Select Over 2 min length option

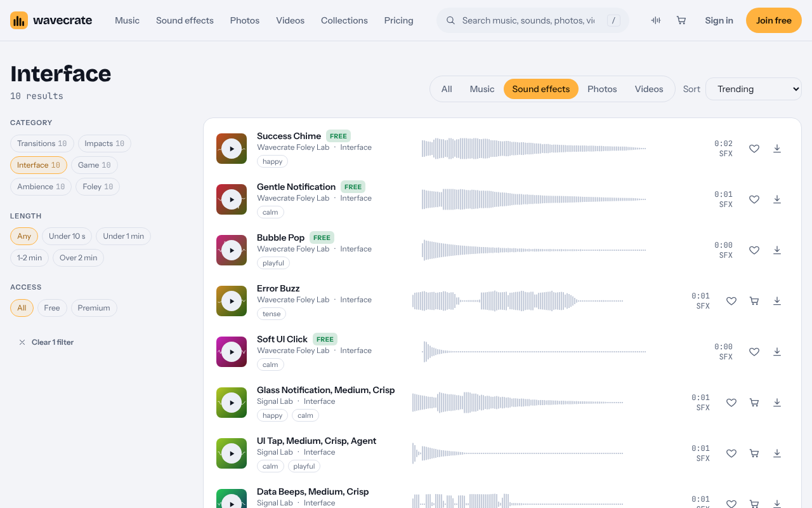79,258
